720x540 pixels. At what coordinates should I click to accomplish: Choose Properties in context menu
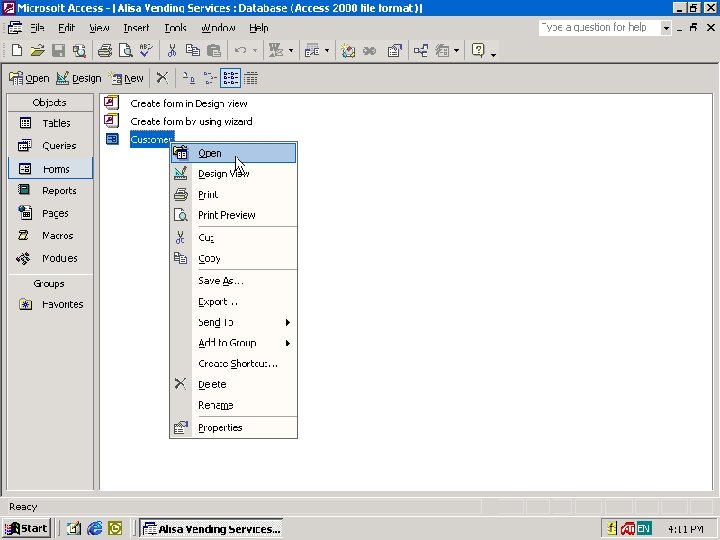click(234, 428)
